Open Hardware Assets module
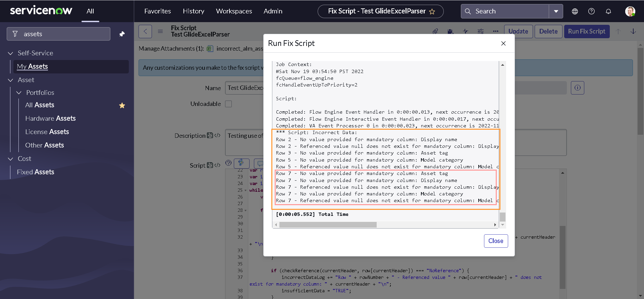Screen dimensions: 644x299 pyautogui.click(x=50, y=118)
